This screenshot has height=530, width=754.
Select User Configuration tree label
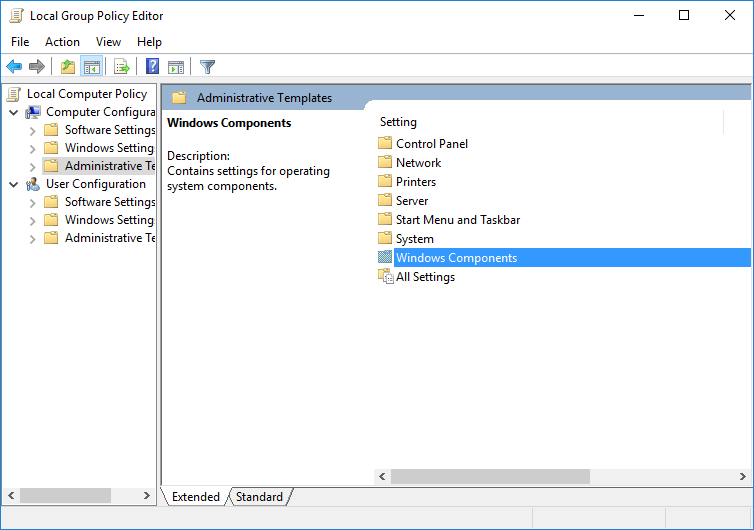coord(96,184)
